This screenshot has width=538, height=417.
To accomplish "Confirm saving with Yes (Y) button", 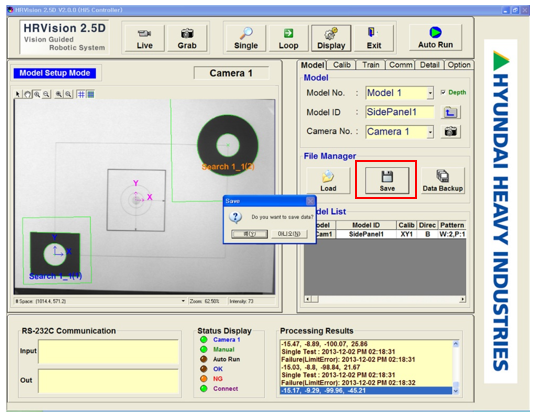I will [249, 234].
